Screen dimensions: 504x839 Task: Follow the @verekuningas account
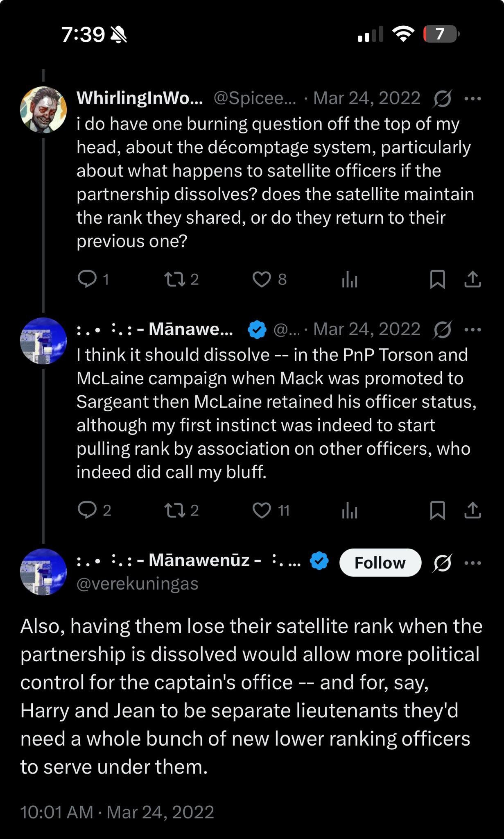click(x=380, y=563)
